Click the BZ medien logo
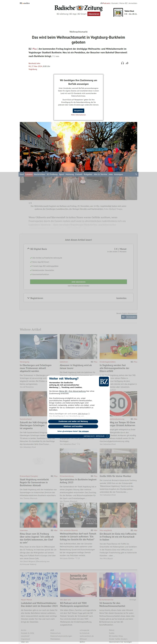The image size is (157, 644). pos(25,3)
